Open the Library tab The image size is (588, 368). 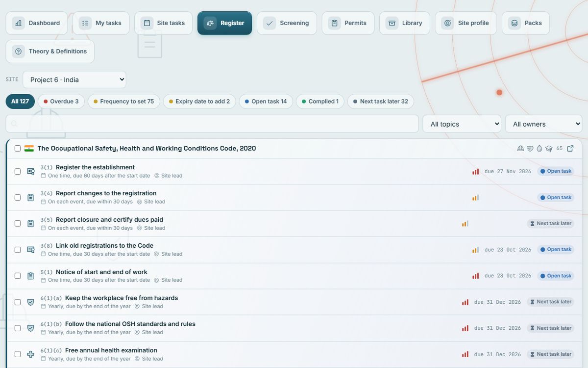405,23
